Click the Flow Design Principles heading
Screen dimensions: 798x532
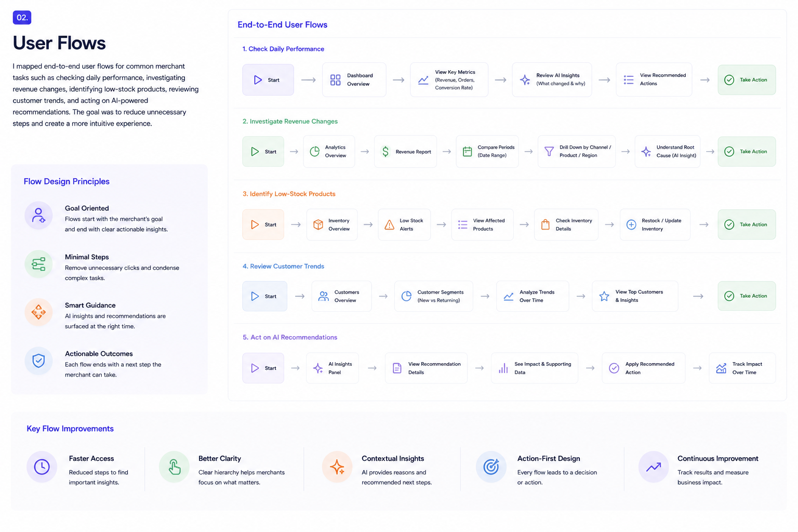(x=66, y=181)
